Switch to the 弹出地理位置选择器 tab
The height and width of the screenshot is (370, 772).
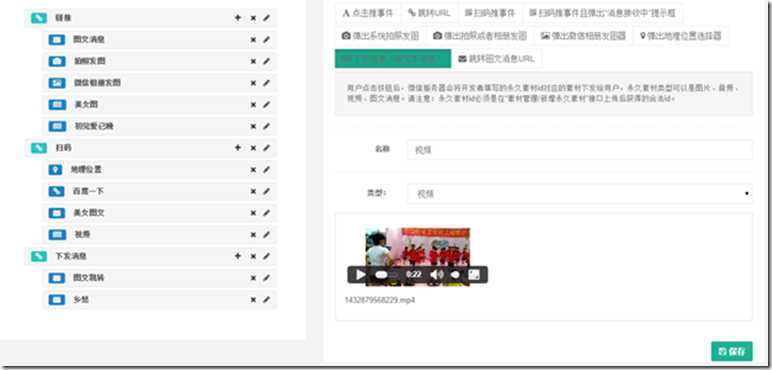click(x=681, y=36)
